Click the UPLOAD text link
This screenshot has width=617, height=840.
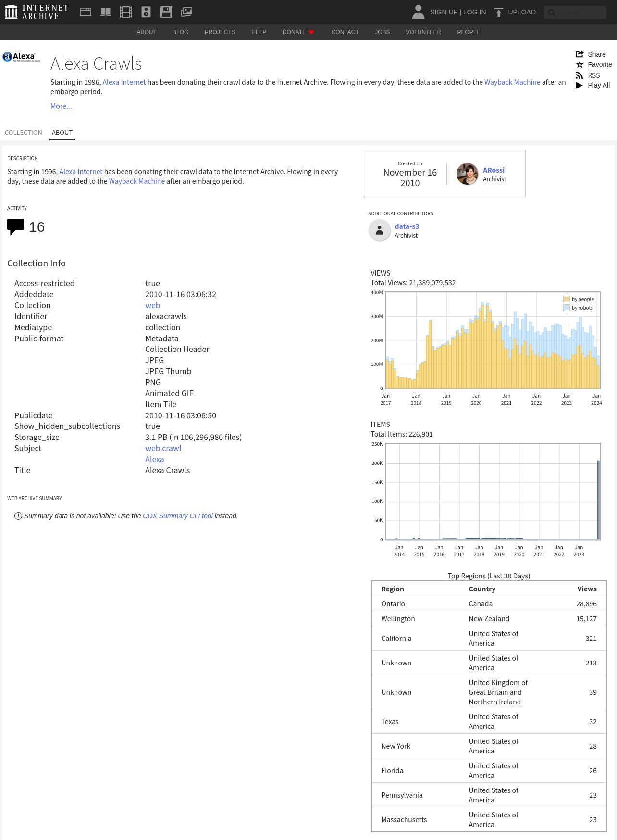point(522,12)
